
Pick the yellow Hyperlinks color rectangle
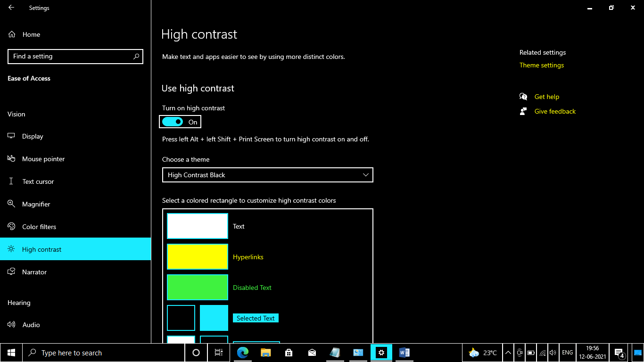(198, 257)
